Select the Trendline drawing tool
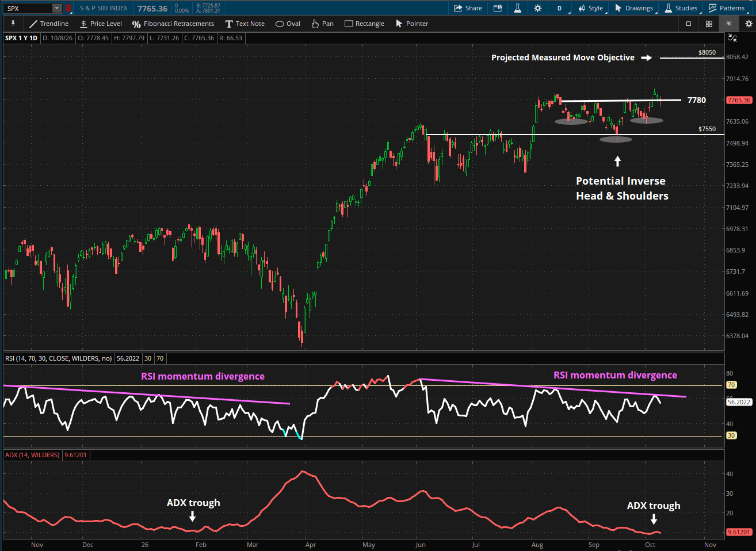The width and height of the screenshot is (756, 551). [49, 24]
